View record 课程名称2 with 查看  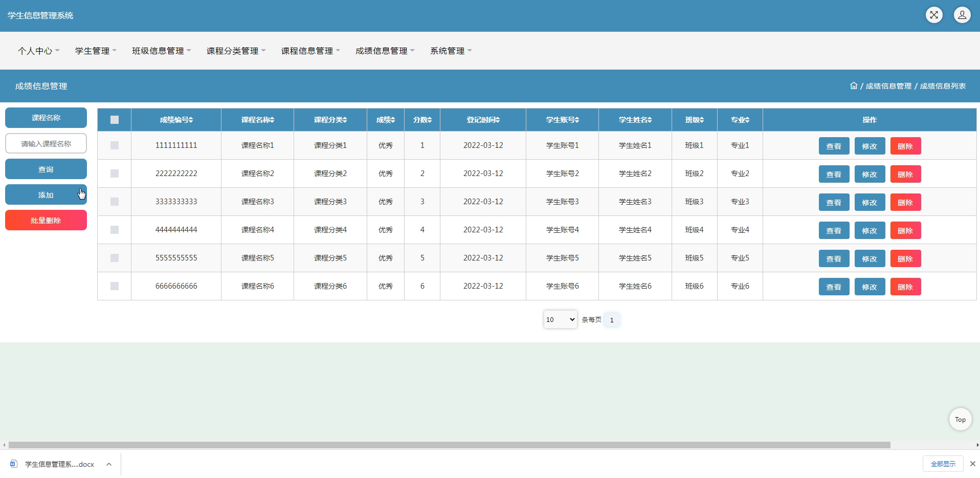(x=834, y=174)
